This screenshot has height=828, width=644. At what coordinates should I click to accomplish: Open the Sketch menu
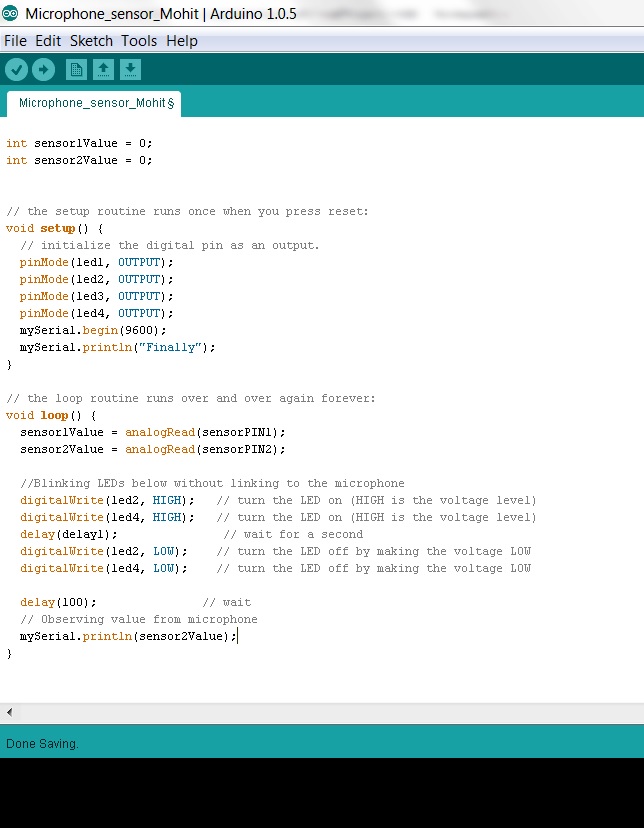point(91,41)
